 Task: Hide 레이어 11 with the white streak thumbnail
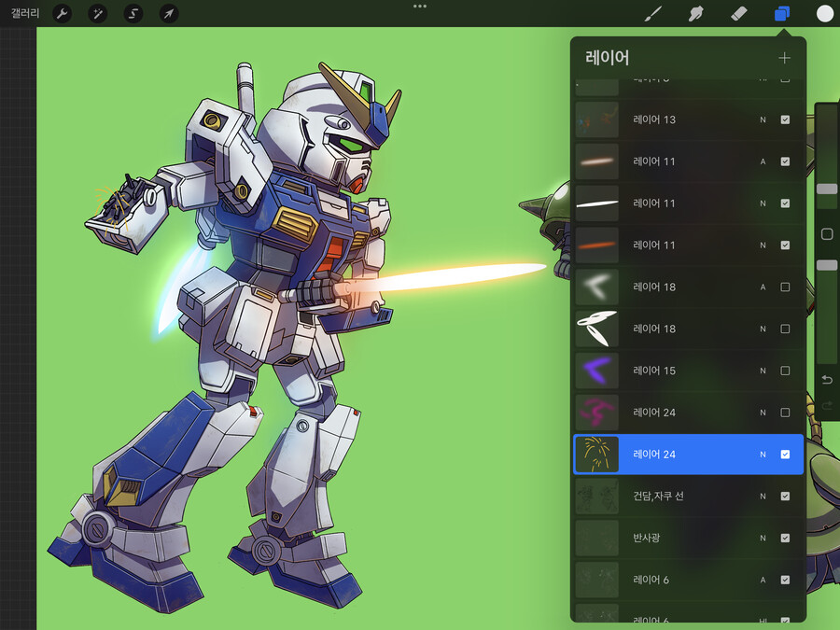[x=785, y=203]
